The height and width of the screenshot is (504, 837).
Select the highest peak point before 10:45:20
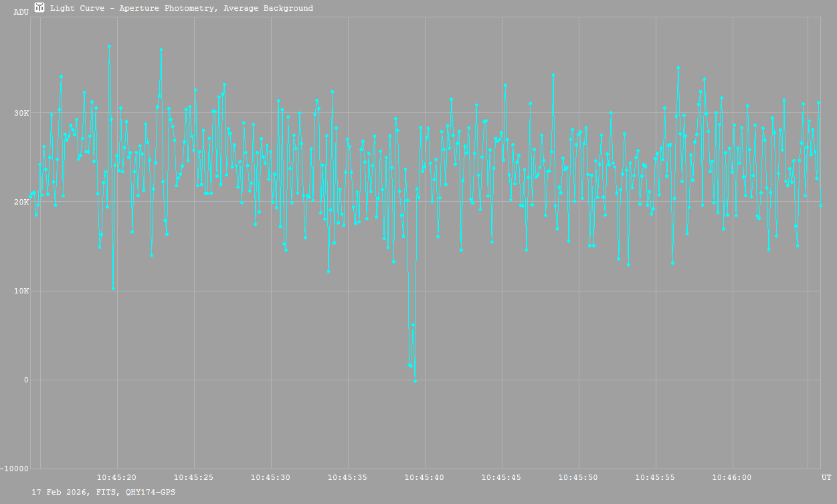(109, 47)
